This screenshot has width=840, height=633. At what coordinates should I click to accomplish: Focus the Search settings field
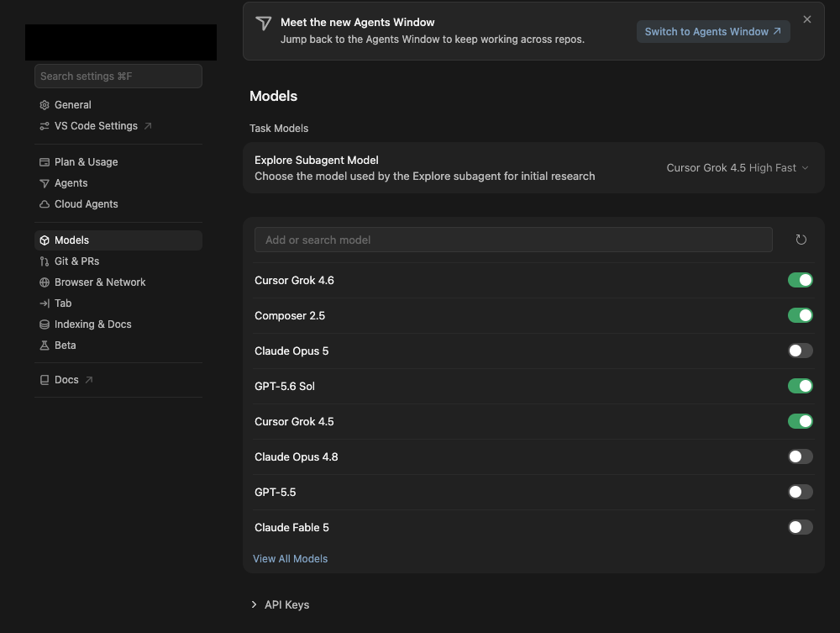coord(118,76)
